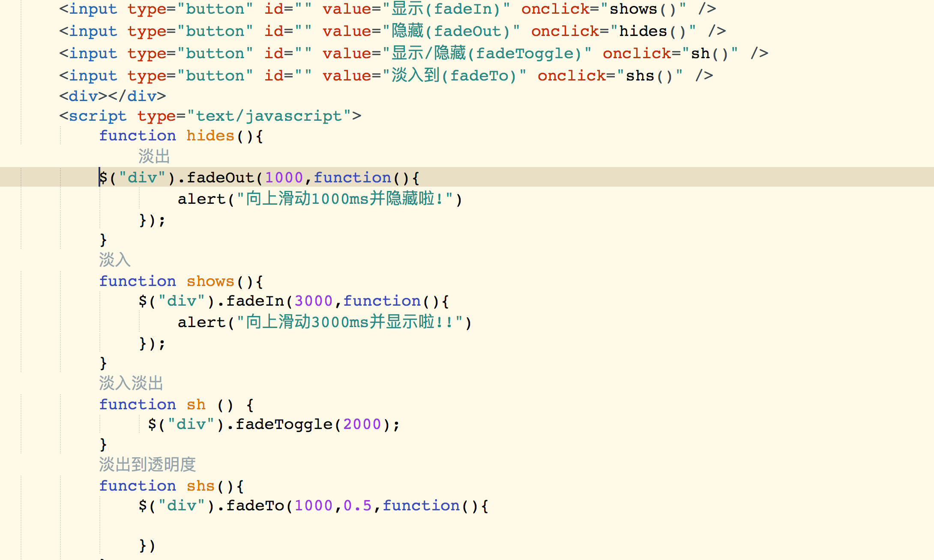Click the alert string '向上滑动1000ms并隐藏啦!'

pos(345,199)
